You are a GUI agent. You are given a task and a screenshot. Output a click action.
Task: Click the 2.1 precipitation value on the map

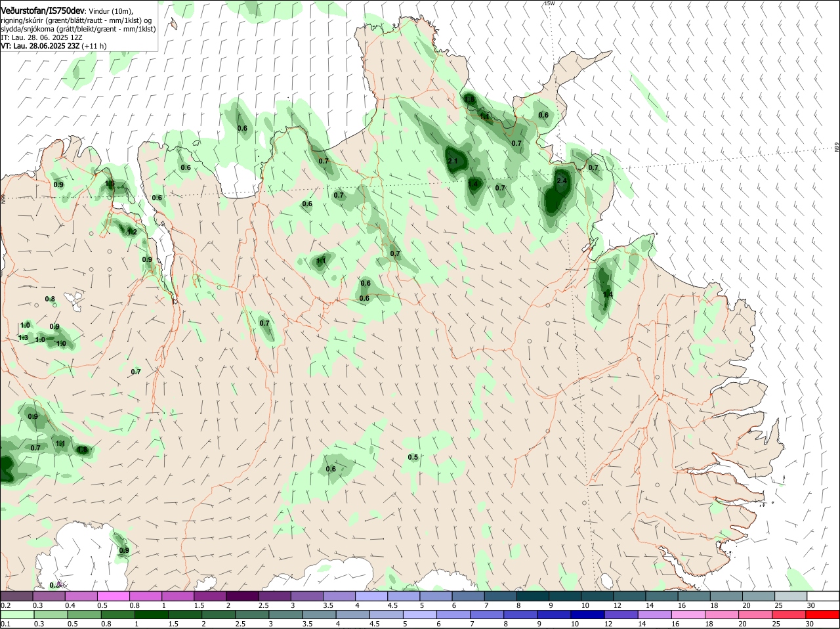[x=453, y=161]
